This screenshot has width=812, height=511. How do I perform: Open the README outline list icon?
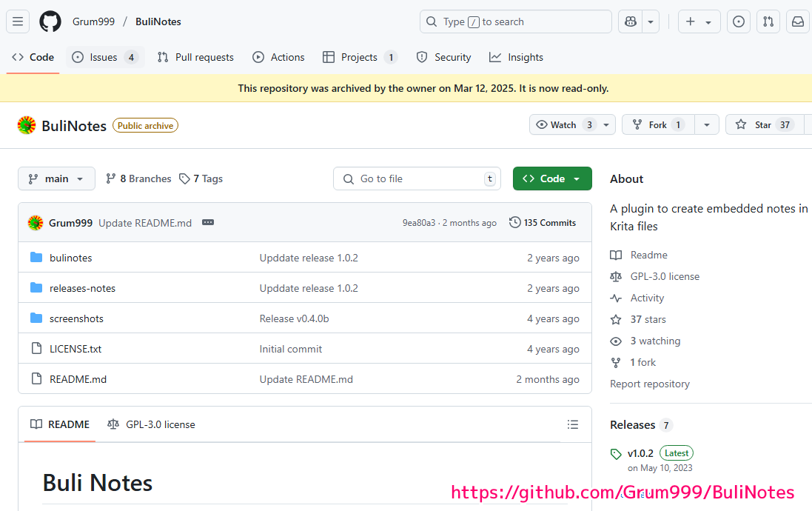[572, 424]
